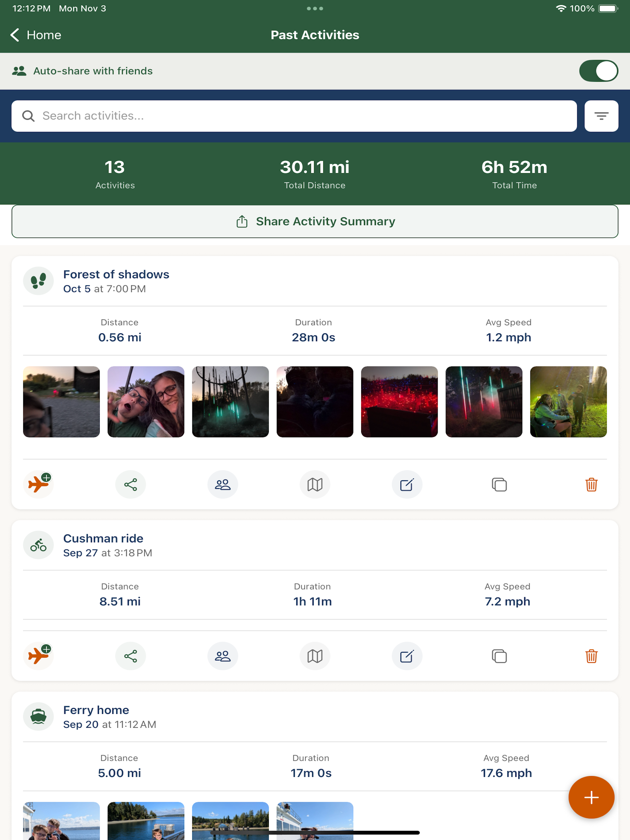Open the teal lights tower photo
Image resolution: width=630 pixels, height=840 pixels.
coord(230,402)
